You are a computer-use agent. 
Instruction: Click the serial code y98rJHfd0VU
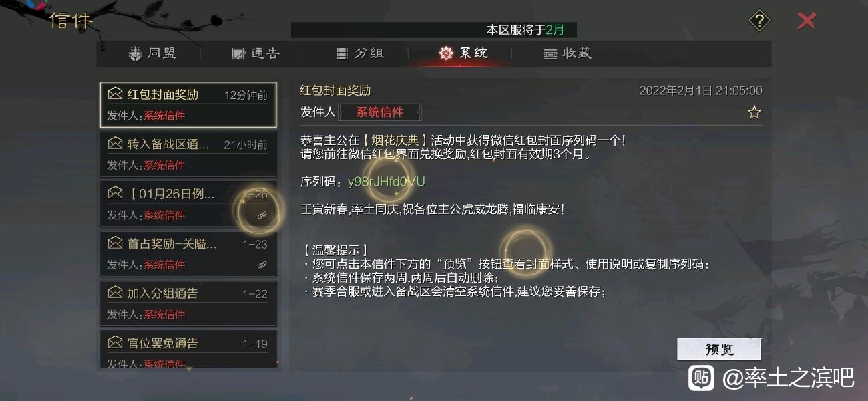(387, 182)
